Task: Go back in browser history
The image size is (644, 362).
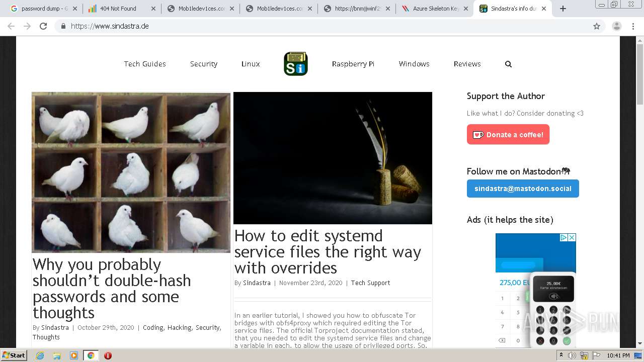Action: (11, 26)
